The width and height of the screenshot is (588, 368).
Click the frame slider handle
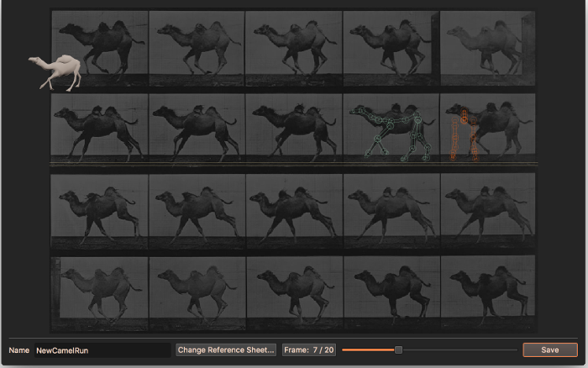tap(398, 350)
